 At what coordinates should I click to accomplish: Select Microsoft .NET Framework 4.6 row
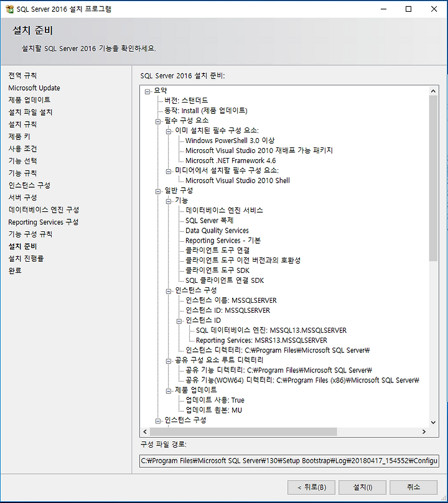(230, 160)
